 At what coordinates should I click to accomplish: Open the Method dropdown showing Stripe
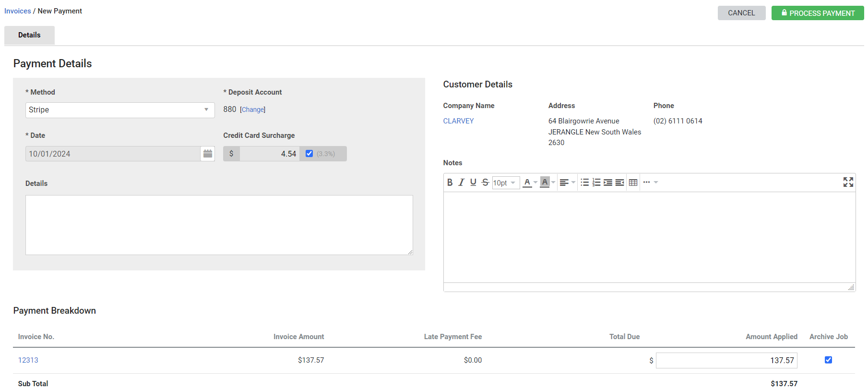tap(120, 110)
